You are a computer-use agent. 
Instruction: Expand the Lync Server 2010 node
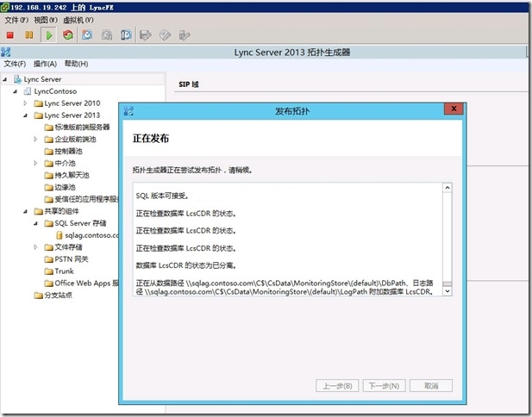click(x=25, y=103)
